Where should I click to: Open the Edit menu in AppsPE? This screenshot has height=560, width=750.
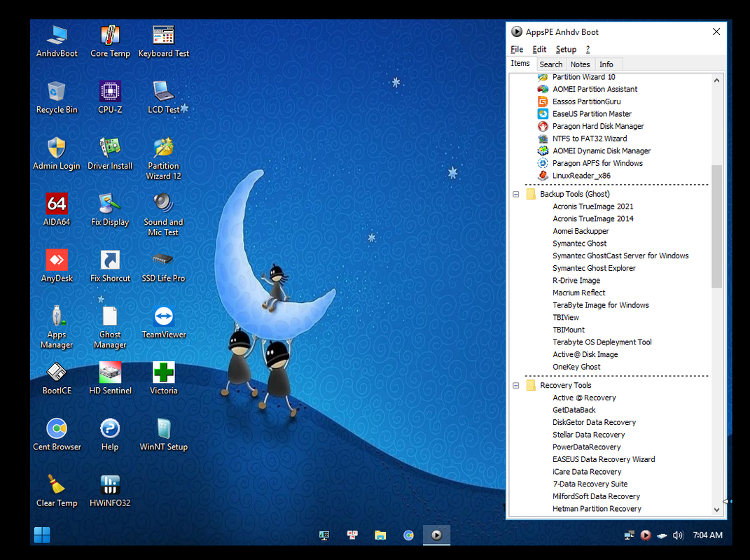click(539, 49)
